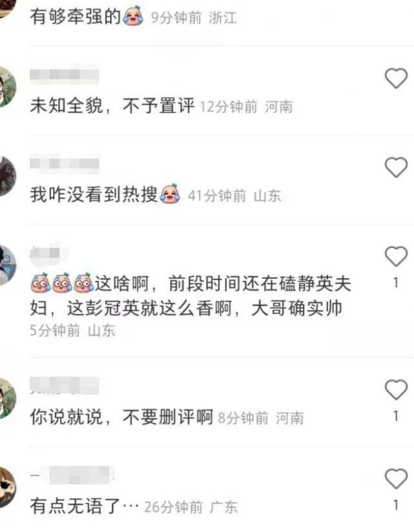The width and height of the screenshot is (414, 532).
Task: Open avatar of the 41分钟前 山东 commenter
Action: pyautogui.click(x=8, y=176)
